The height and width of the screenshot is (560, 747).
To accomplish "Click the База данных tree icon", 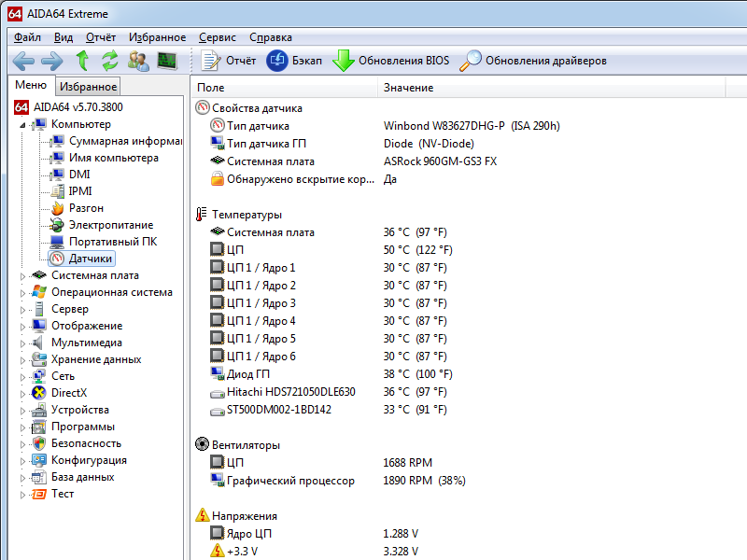I will 39,477.
